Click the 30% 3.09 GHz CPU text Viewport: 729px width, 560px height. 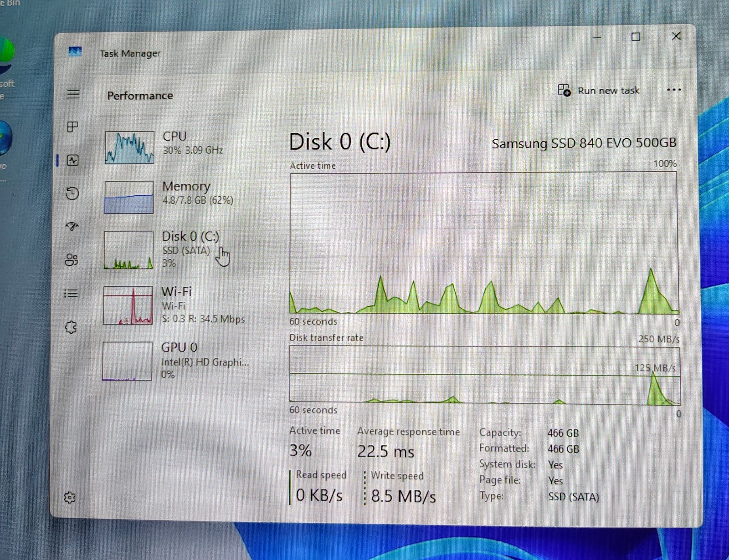click(193, 150)
